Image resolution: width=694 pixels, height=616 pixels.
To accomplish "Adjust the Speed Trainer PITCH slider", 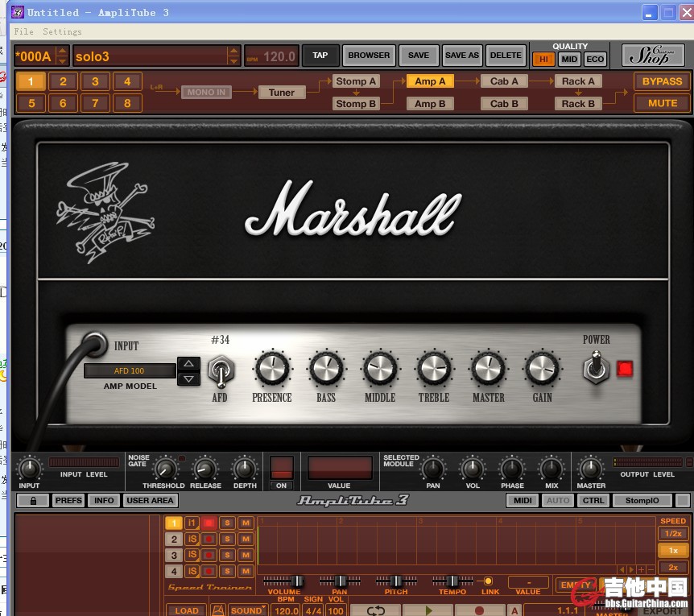I will [396, 581].
